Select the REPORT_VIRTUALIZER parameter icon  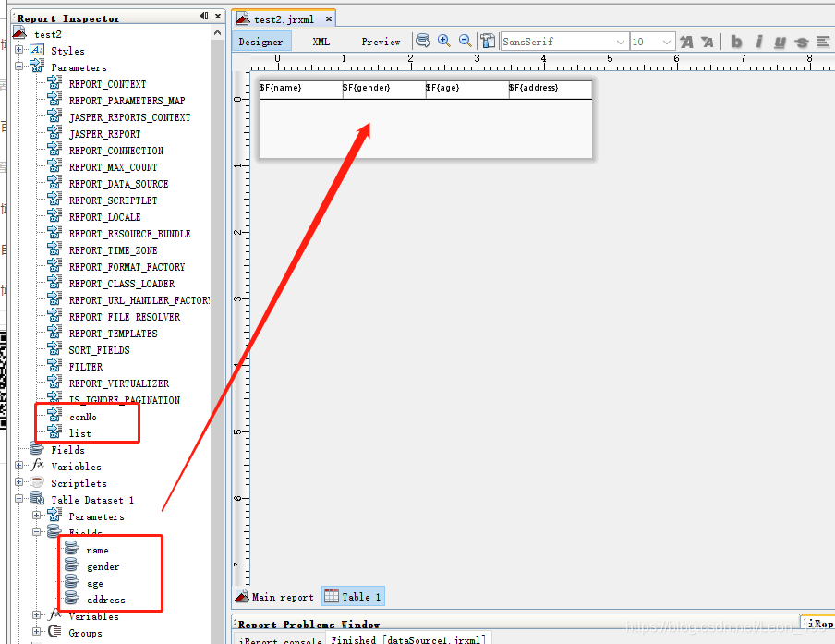54,382
